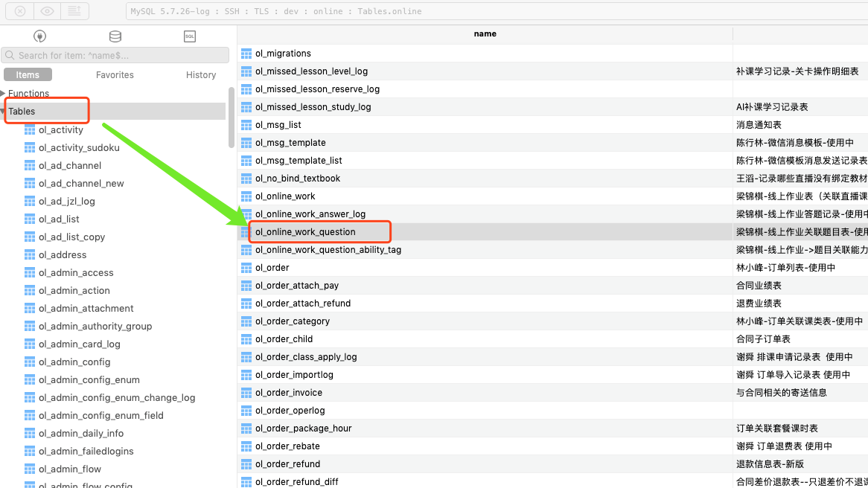Expand the Functions tree node arrow

point(3,93)
